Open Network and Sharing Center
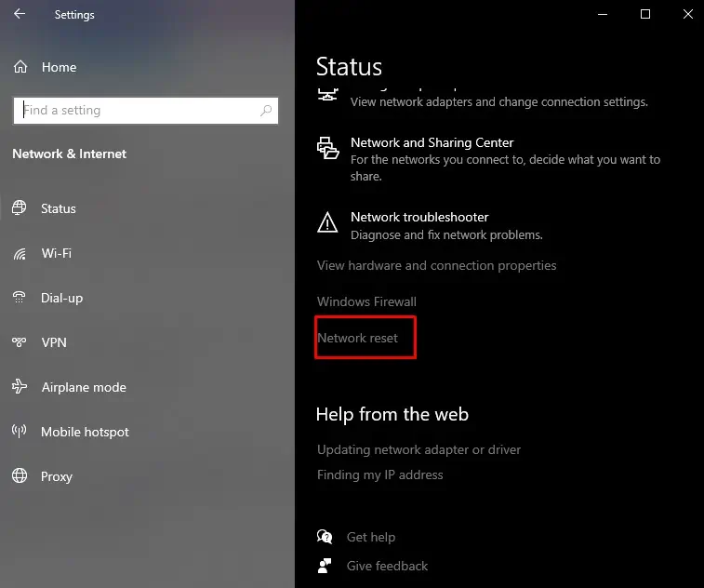The height and width of the screenshot is (588, 704). click(432, 142)
